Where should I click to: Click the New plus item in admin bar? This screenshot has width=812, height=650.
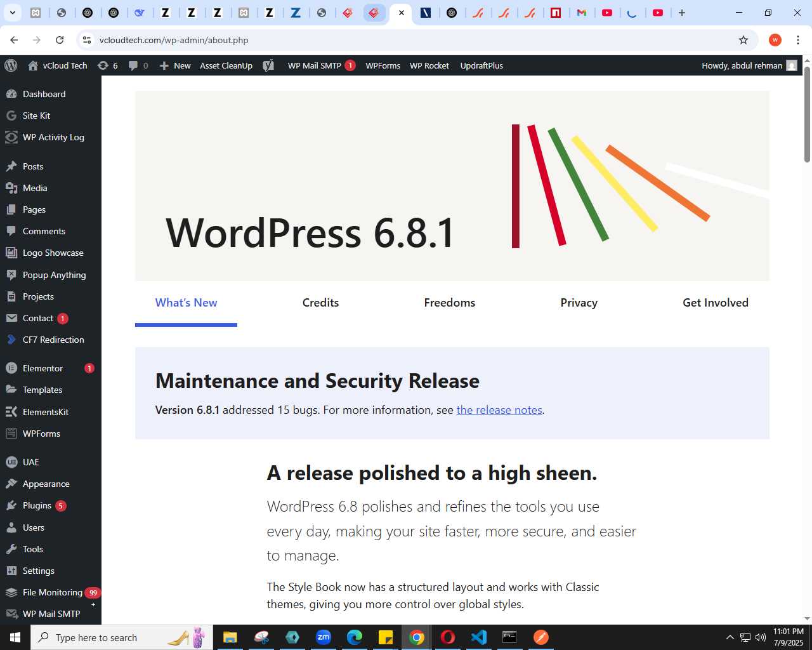pos(175,65)
